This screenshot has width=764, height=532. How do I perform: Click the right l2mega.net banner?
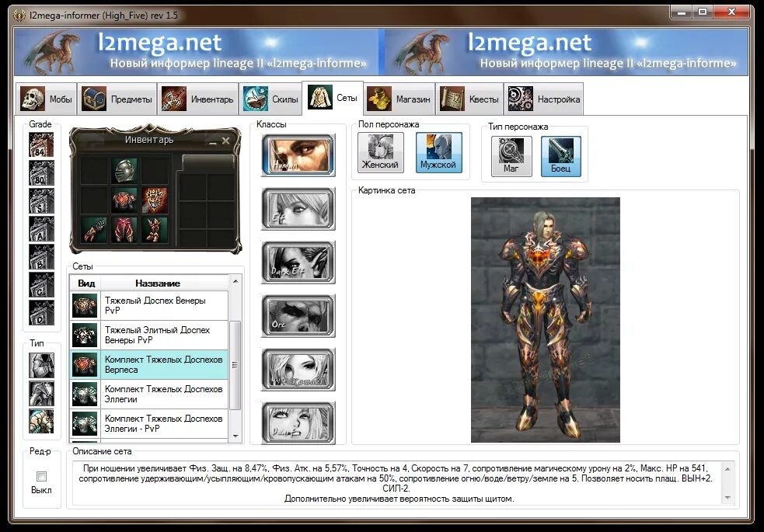pyautogui.click(x=566, y=51)
